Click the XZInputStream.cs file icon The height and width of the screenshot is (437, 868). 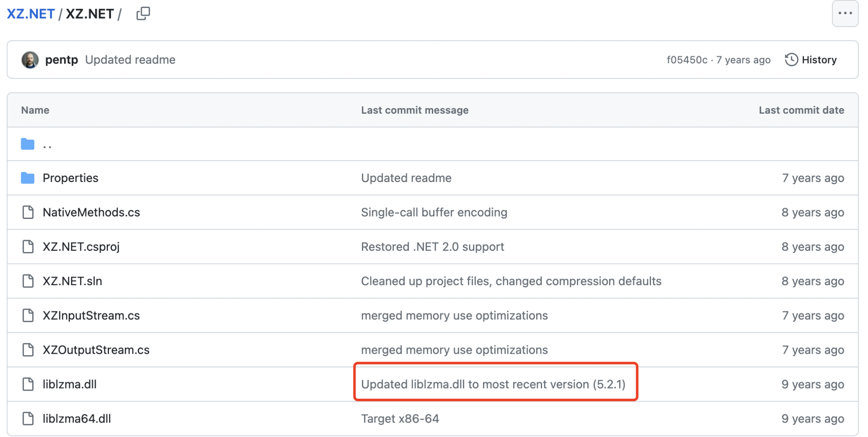tap(28, 315)
